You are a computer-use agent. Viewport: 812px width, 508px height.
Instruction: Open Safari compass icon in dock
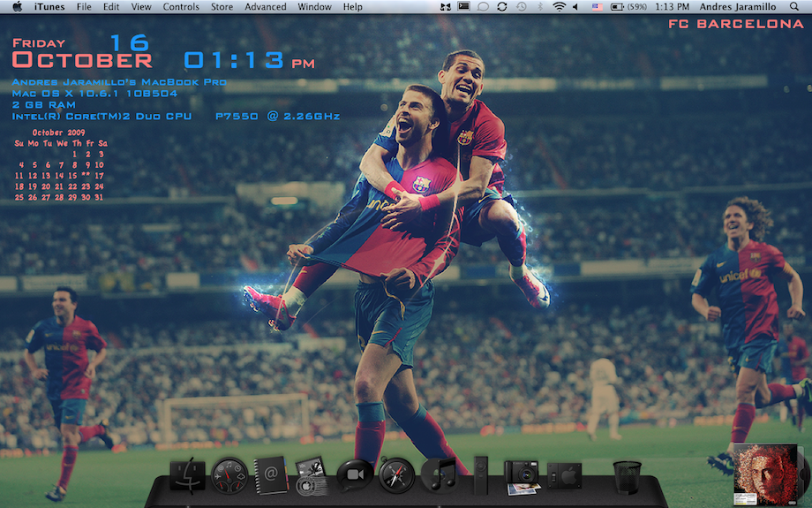pos(396,475)
